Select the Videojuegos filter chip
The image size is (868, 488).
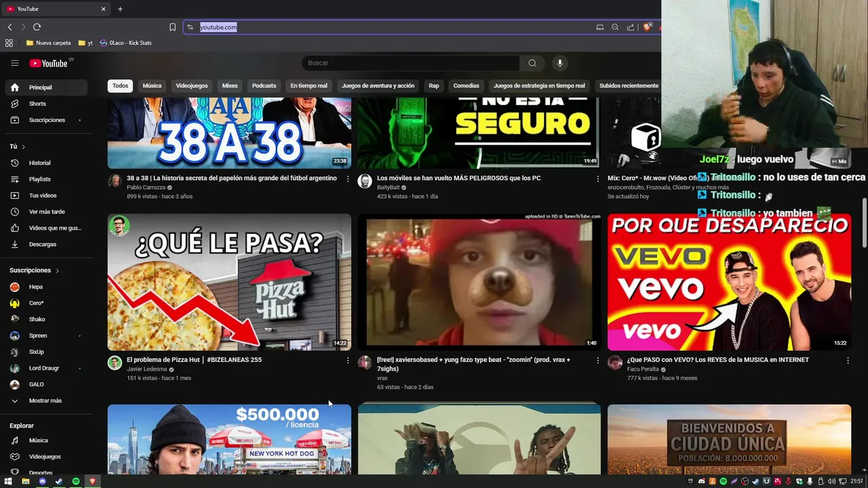(x=192, y=86)
